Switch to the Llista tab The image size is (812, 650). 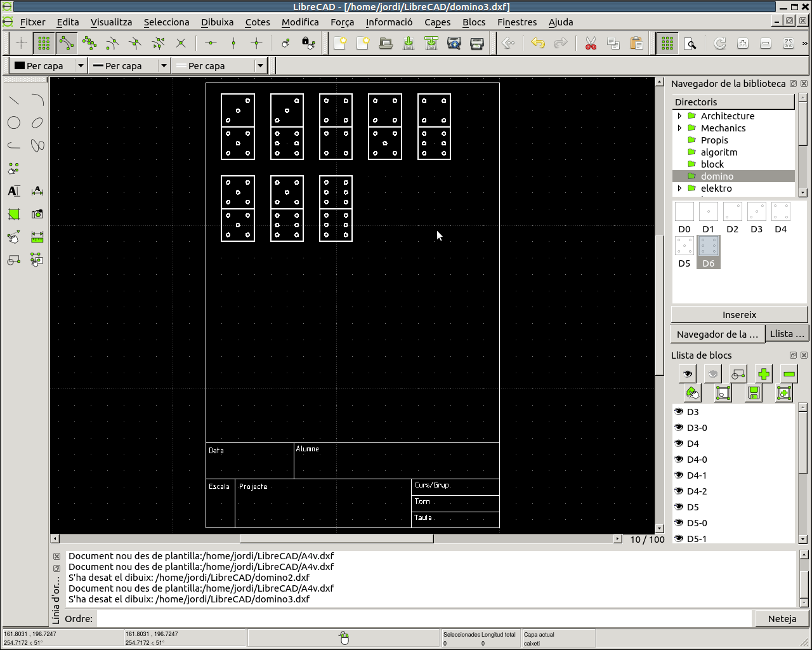coord(787,334)
